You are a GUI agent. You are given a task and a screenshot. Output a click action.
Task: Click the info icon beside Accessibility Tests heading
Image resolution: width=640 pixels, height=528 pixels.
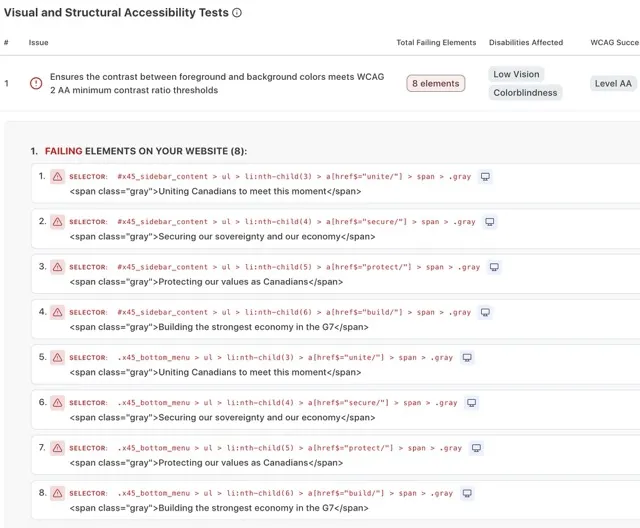(237, 13)
